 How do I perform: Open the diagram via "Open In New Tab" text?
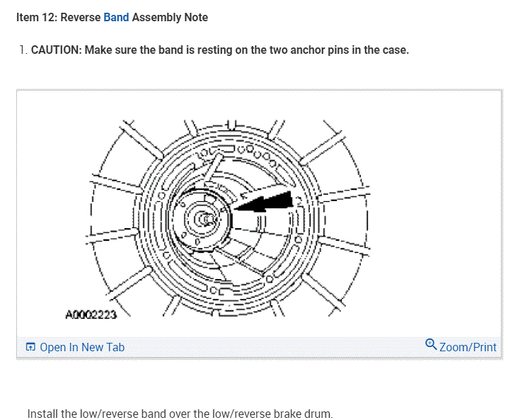(82, 347)
